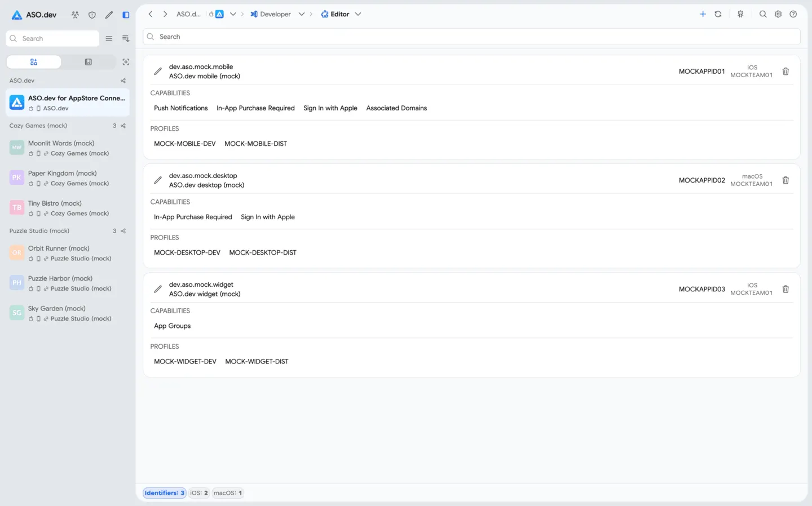
Task: Click the shield icon in the sidebar header
Action: coord(92,15)
